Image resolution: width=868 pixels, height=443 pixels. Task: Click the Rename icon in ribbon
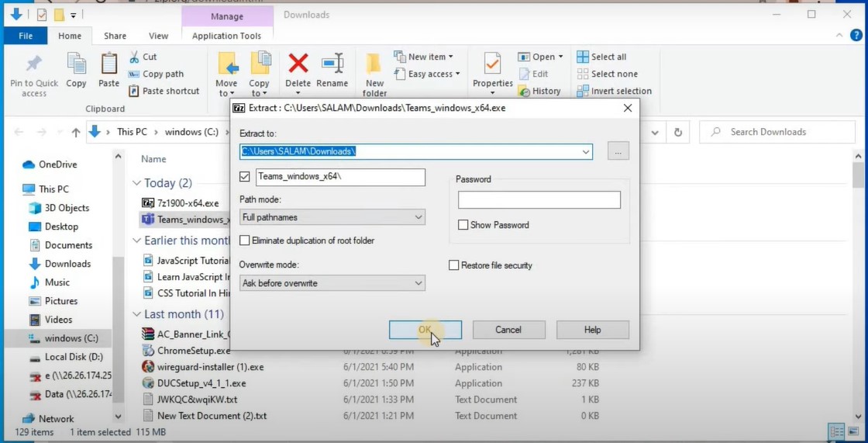tap(332, 65)
